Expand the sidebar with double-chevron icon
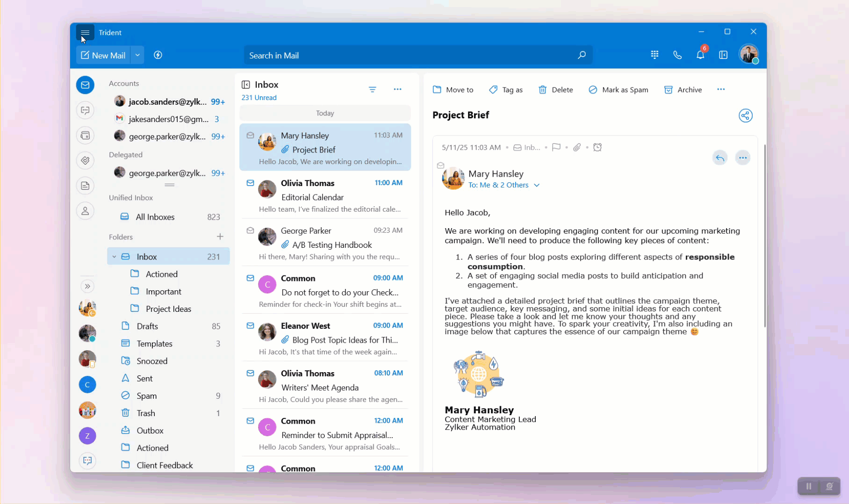 point(87,286)
